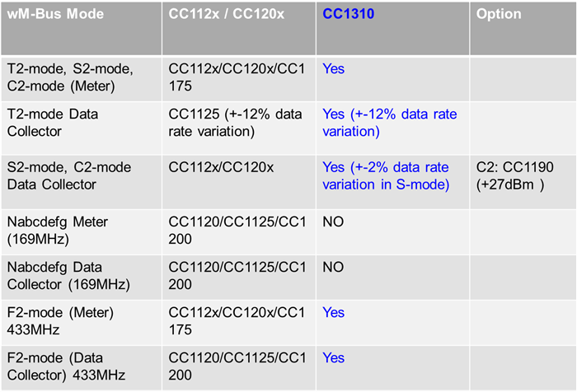This screenshot has height=392, width=577.
Task: Click "Yes" in the F2-mode Data Collector row
Action: (334, 358)
